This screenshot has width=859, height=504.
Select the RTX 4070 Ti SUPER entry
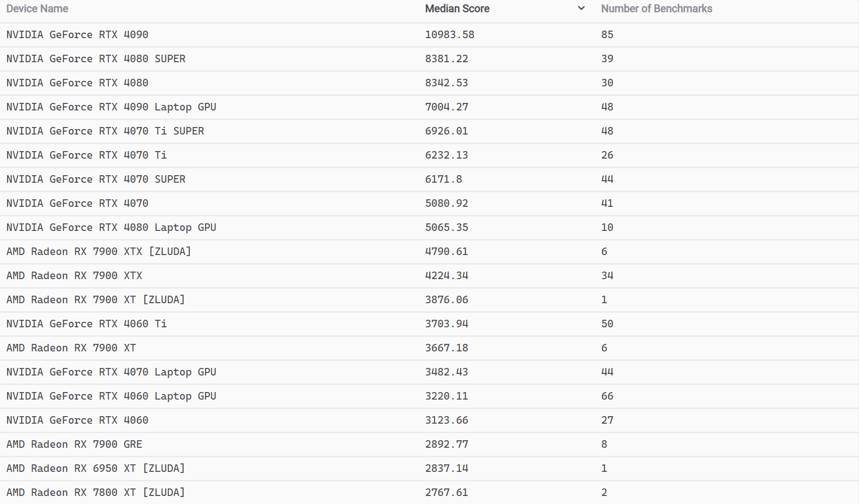(x=105, y=131)
